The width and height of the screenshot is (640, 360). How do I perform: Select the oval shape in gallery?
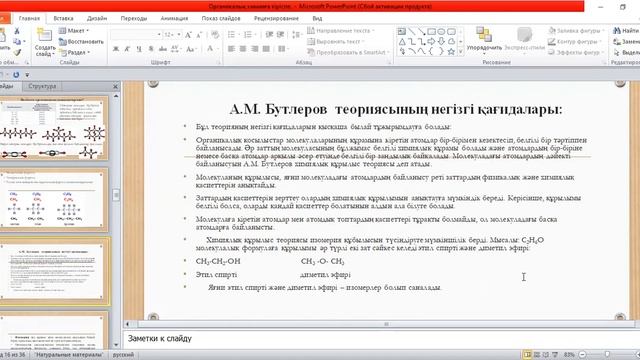tap(441, 31)
